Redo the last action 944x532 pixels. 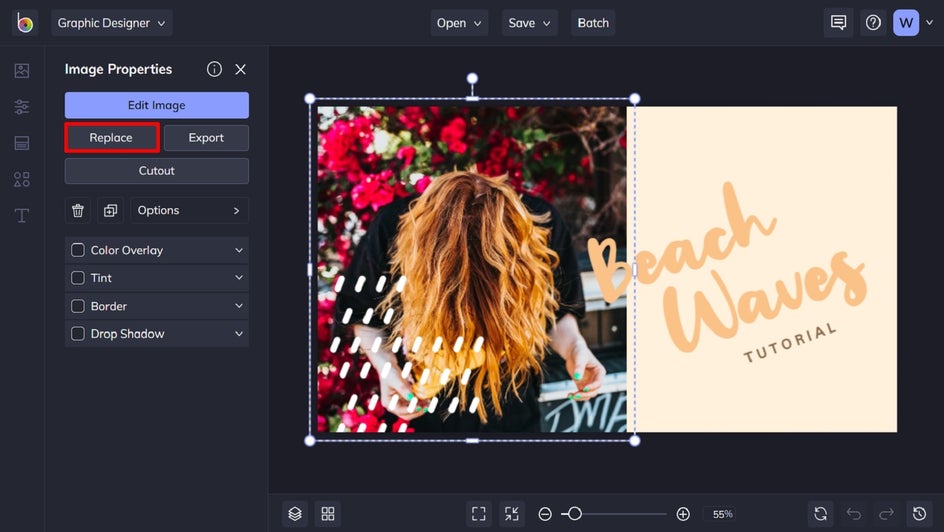pos(886,513)
